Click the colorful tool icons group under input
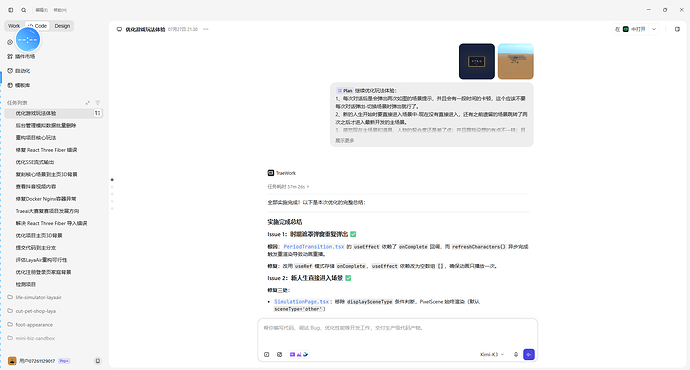The image size is (690, 370). (x=299, y=355)
